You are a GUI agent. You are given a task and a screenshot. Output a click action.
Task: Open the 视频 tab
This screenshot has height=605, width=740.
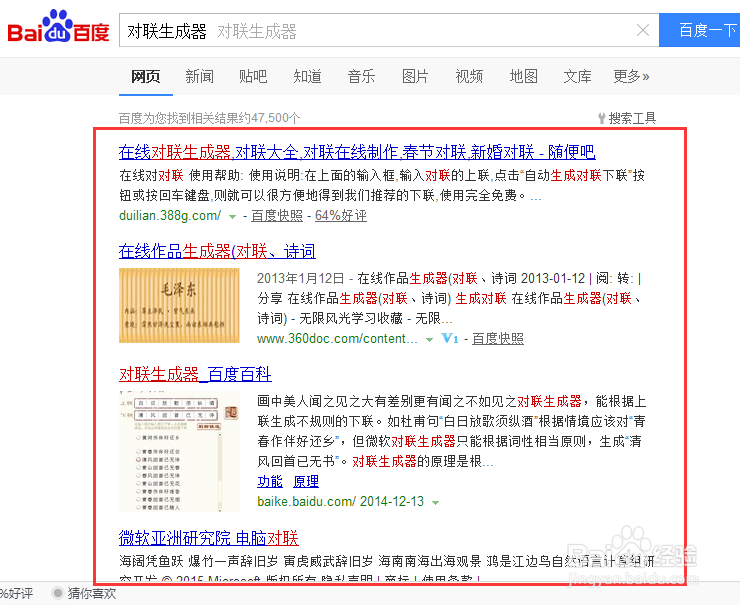click(x=469, y=76)
